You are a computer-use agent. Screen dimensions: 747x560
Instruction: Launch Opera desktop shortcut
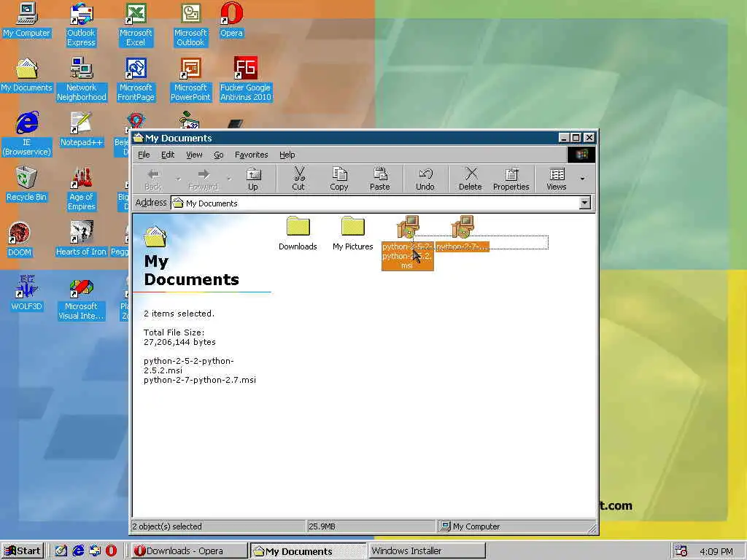pyautogui.click(x=231, y=20)
